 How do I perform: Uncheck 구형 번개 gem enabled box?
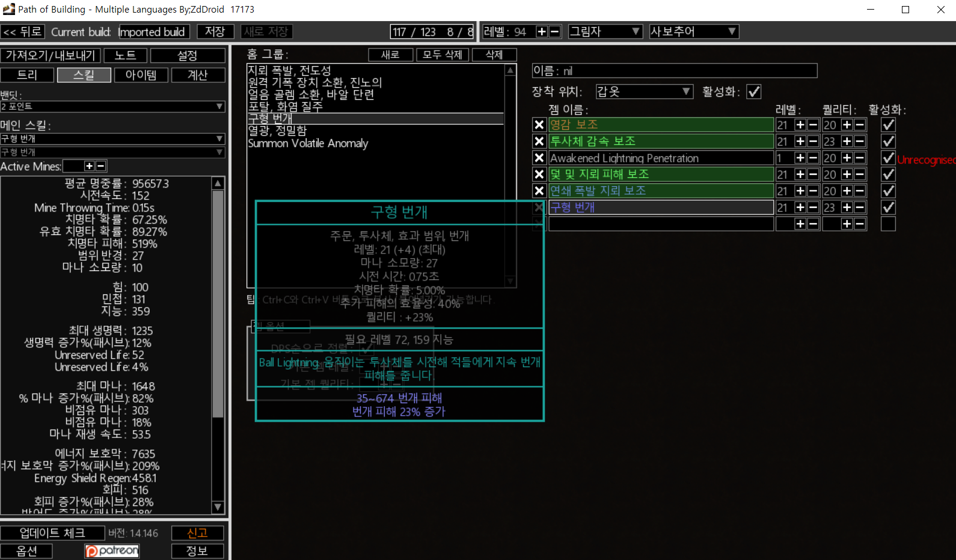[888, 207]
